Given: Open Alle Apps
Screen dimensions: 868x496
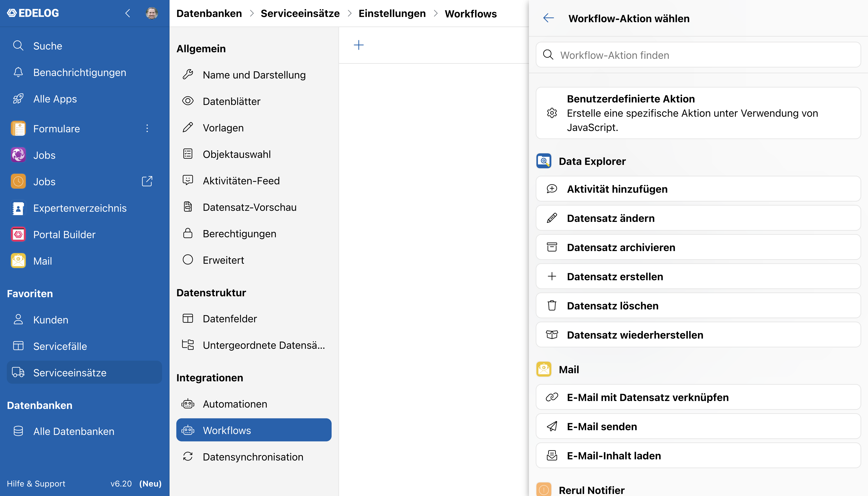Looking at the screenshot, I should (x=84, y=99).
